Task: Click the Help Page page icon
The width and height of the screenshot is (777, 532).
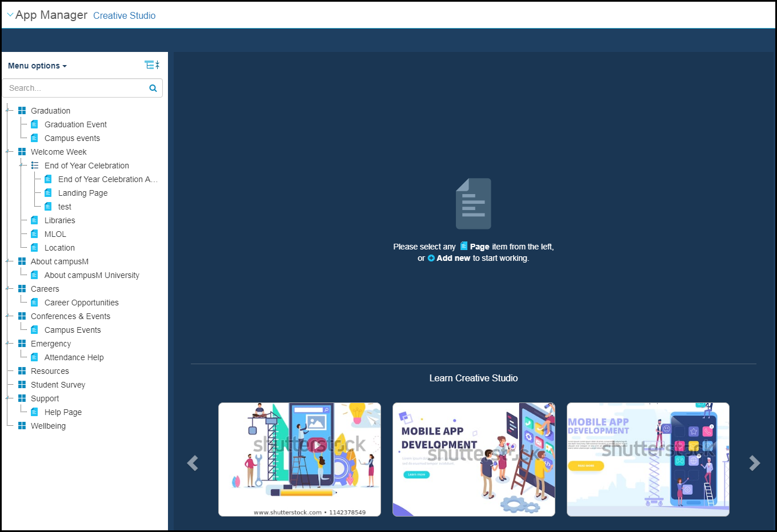Action: coord(34,412)
